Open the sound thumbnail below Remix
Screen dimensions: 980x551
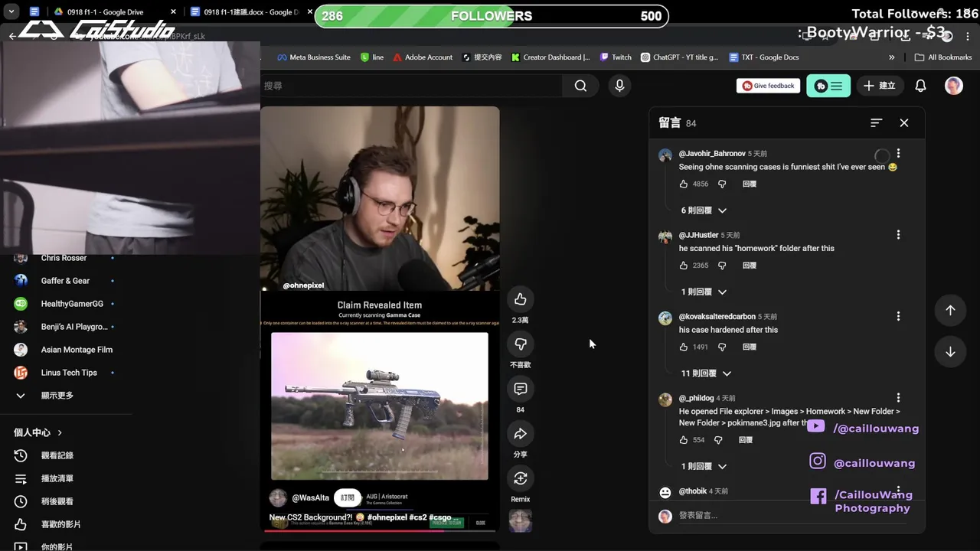[521, 520]
